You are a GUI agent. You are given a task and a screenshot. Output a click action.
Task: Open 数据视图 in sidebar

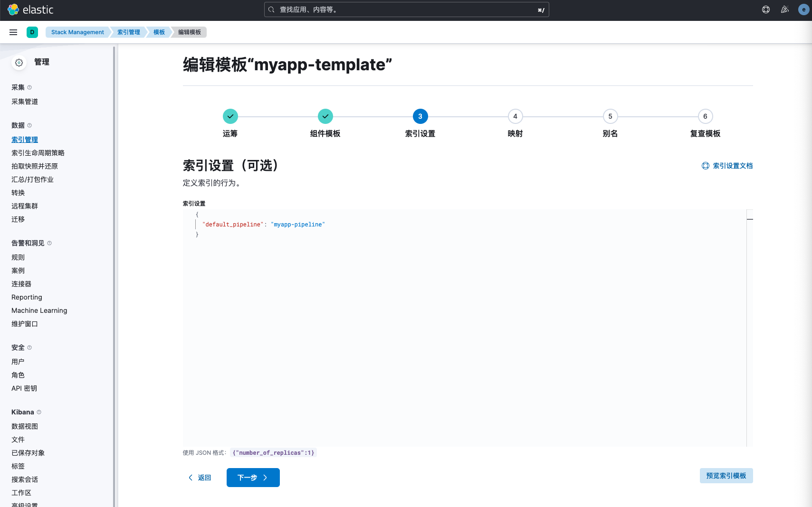pos(25,426)
